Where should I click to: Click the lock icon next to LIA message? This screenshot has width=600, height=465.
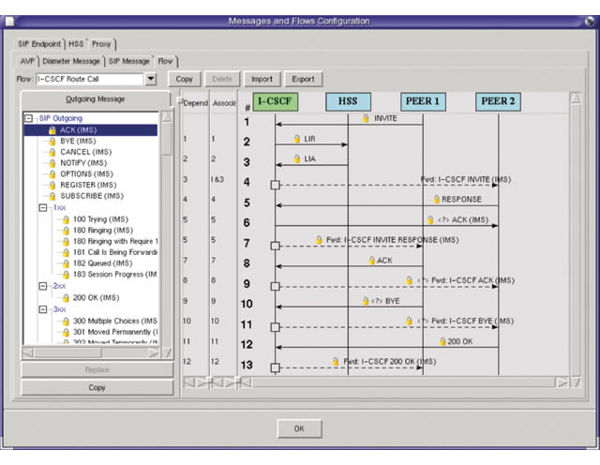(297, 158)
